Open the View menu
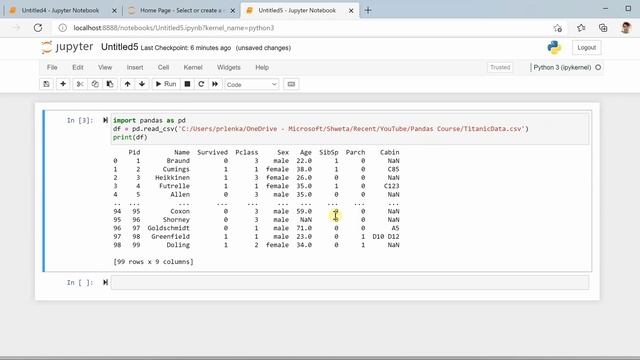Image resolution: width=640 pixels, height=360 pixels. tap(105, 67)
